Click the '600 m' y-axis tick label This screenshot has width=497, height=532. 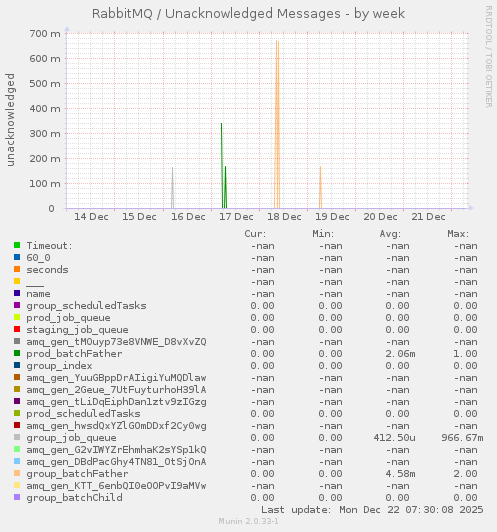(45, 59)
